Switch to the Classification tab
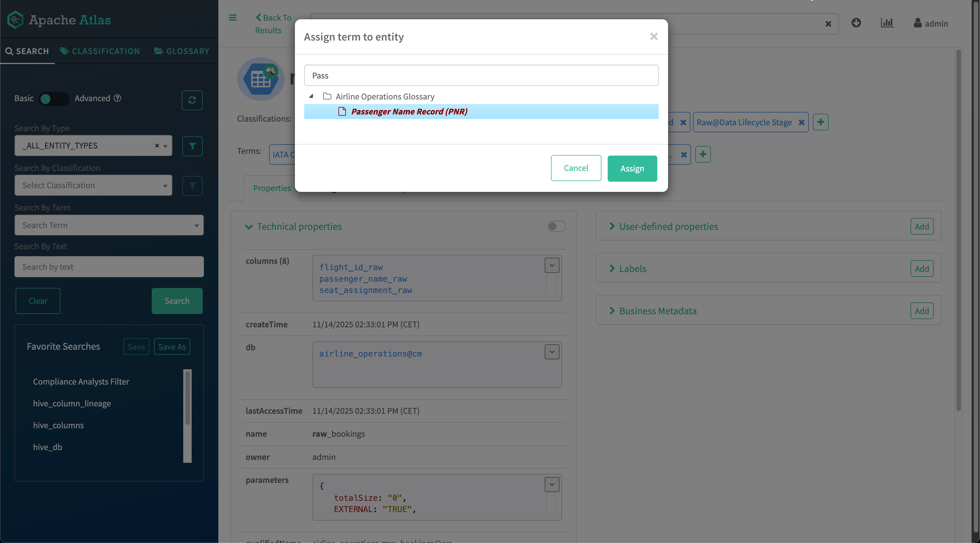The height and width of the screenshot is (543, 980). tap(100, 51)
